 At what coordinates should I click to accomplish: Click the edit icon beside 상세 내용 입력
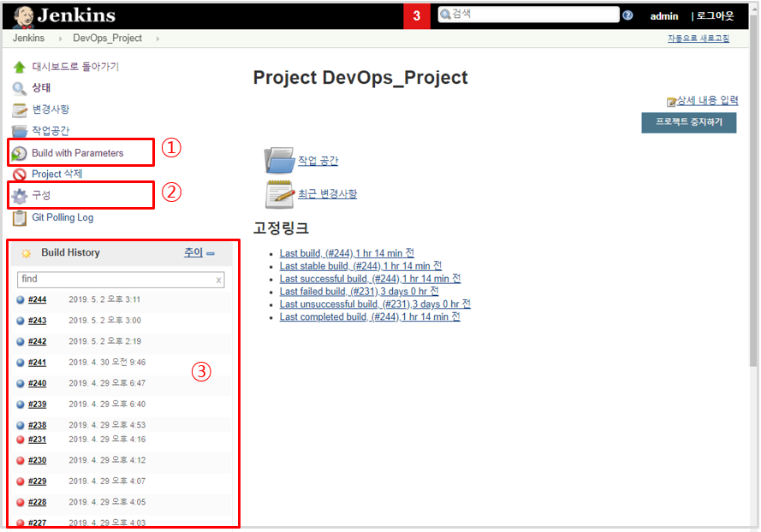(671, 102)
